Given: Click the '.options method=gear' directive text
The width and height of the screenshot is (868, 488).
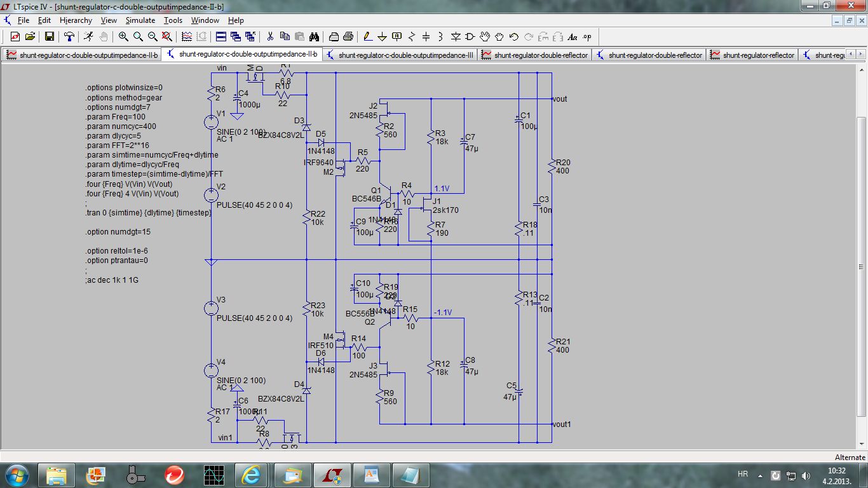Looking at the screenshot, I should (x=123, y=98).
